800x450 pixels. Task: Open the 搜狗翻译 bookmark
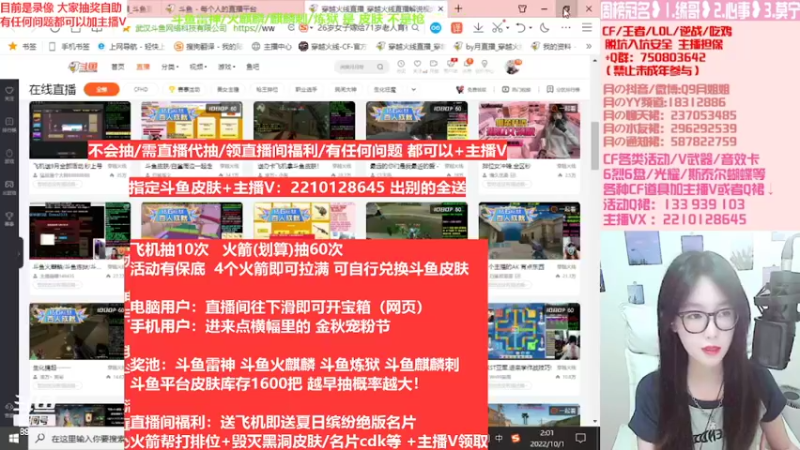(208, 46)
